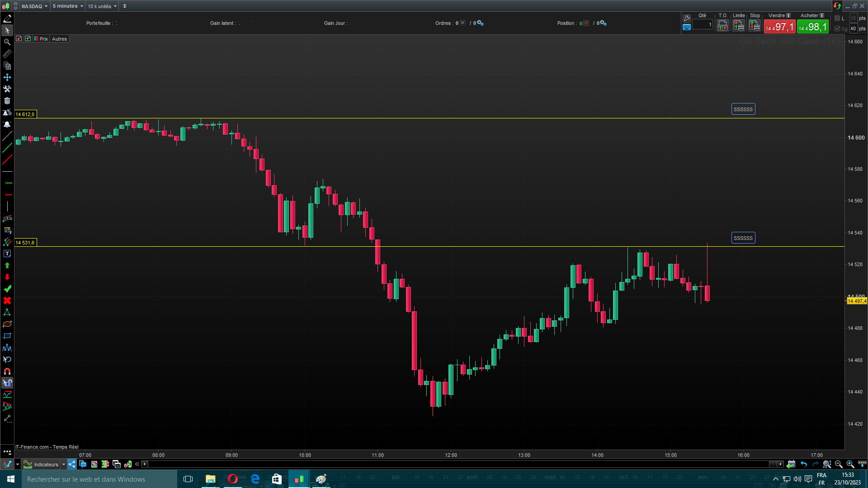Click the green Acheter price button
The height and width of the screenshot is (488, 868).
pyautogui.click(x=812, y=27)
